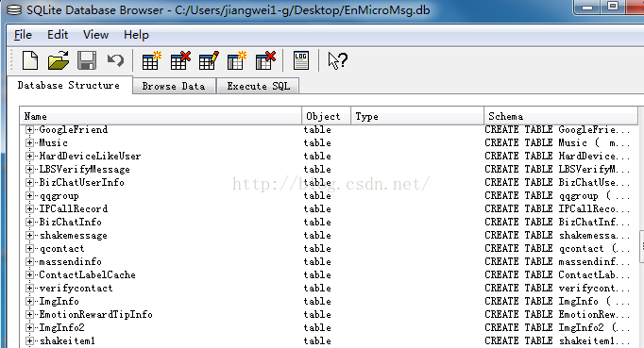Switch to the Browse Data tab

pyautogui.click(x=174, y=86)
